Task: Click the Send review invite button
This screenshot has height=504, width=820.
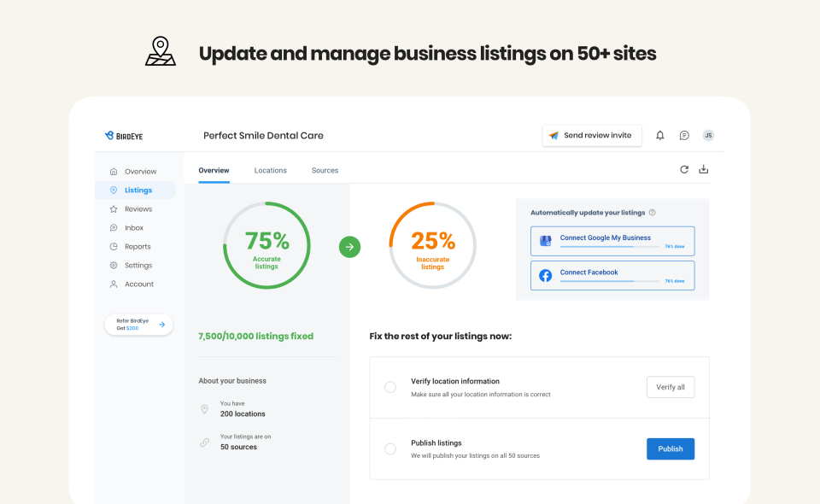Action: (x=592, y=136)
